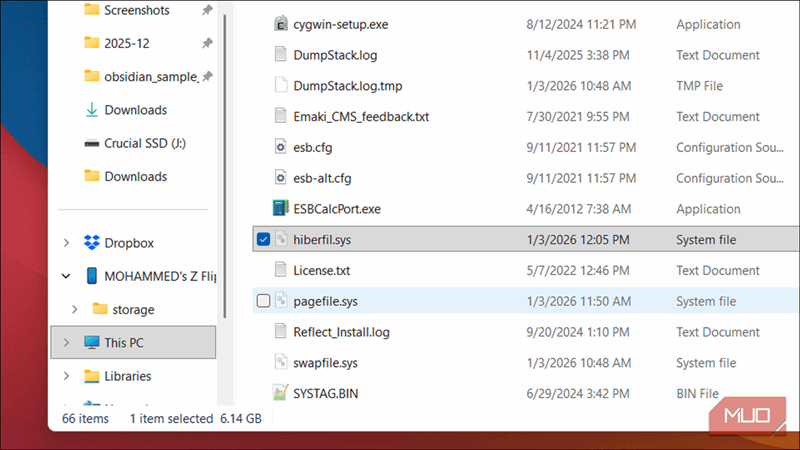The width and height of the screenshot is (800, 450).
Task: Click the esb.cfg gear file icon
Action: click(x=281, y=147)
